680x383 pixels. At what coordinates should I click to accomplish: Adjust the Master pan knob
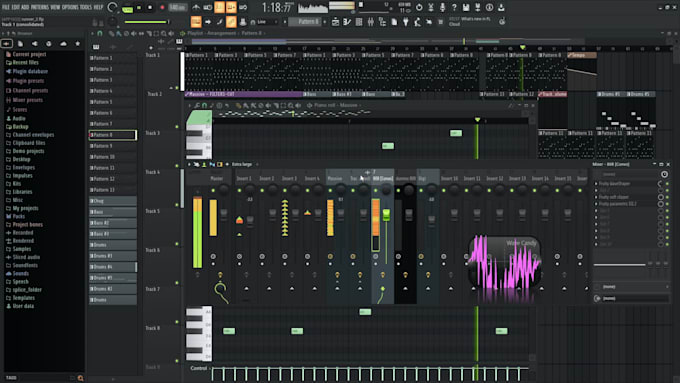(224, 190)
